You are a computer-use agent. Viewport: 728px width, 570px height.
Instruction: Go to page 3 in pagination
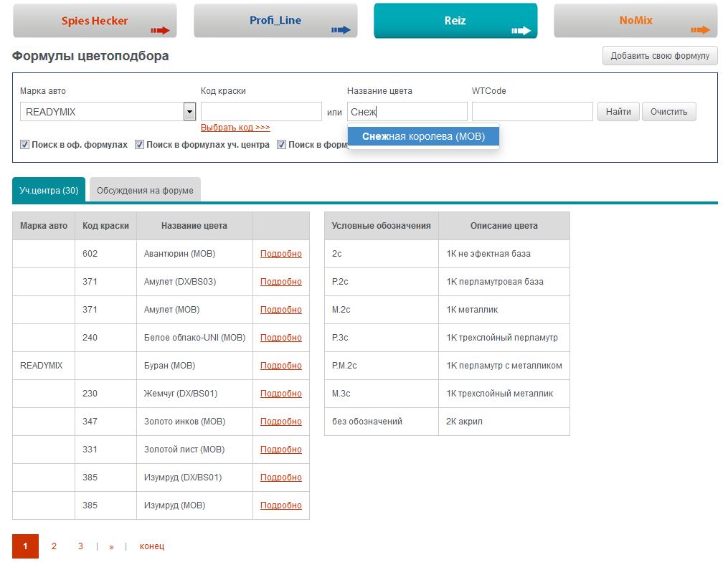point(80,546)
